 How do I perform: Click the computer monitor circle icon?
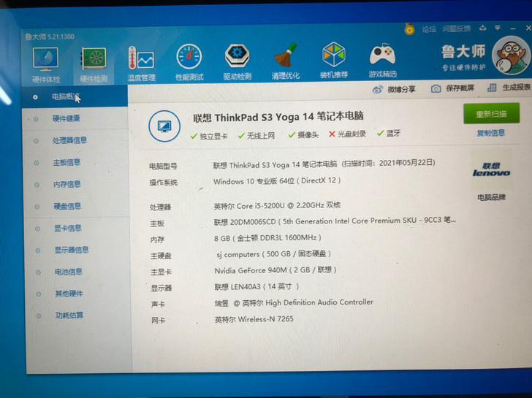[164, 126]
